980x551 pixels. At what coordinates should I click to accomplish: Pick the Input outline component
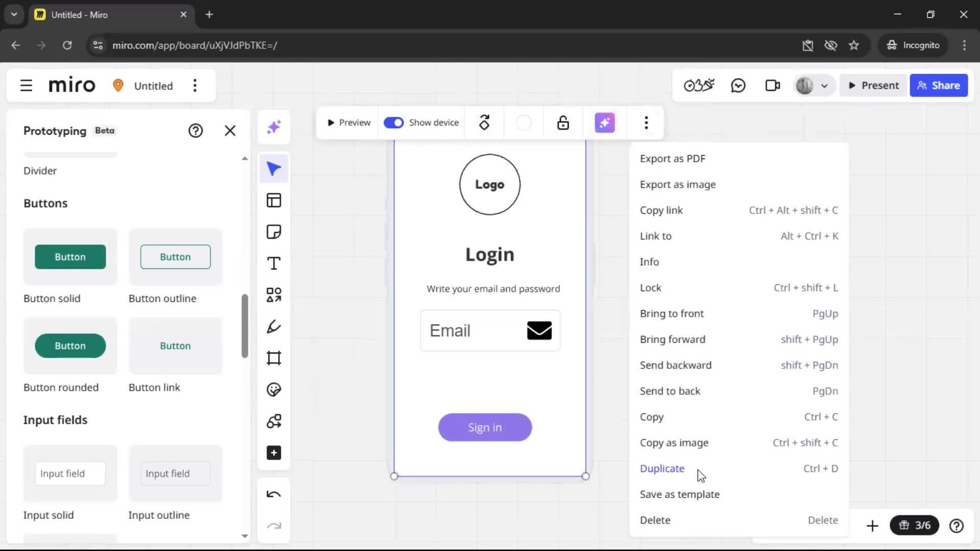(x=176, y=473)
